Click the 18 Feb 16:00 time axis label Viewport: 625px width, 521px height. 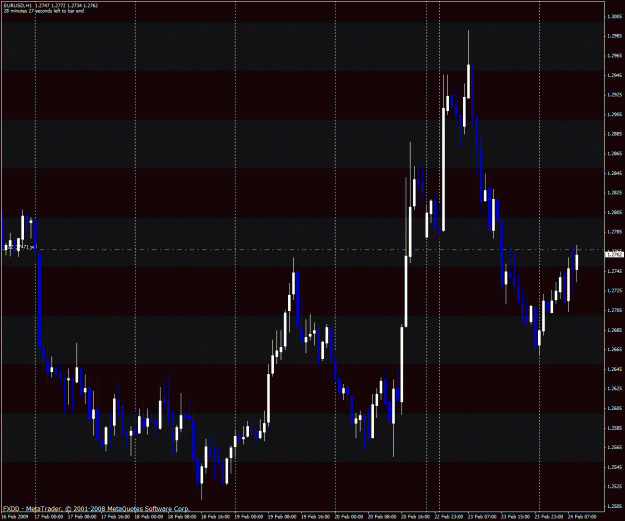coord(216,517)
